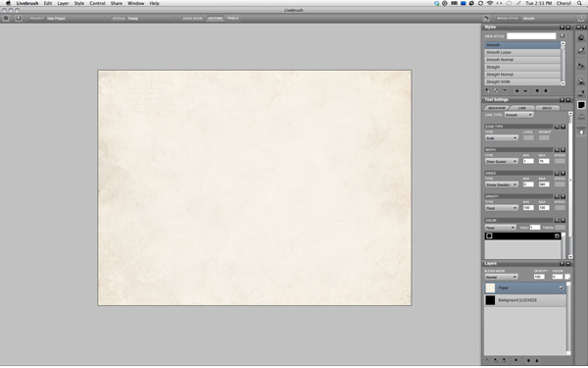Image resolution: width=588 pixels, height=368 pixels.
Task: Open the Style menu
Action: pos(78,3)
